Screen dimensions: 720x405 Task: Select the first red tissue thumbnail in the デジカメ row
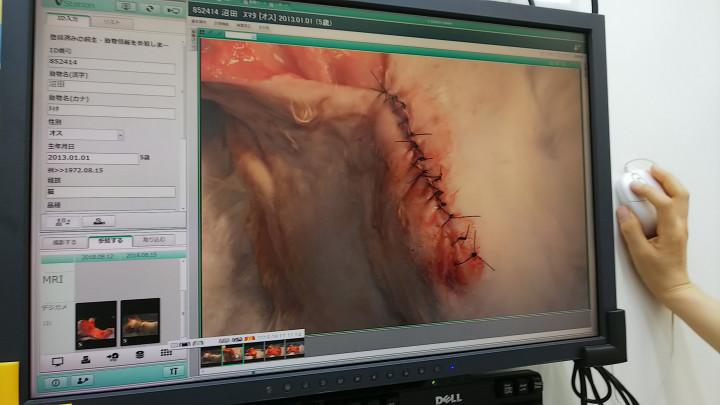(95, 323)
